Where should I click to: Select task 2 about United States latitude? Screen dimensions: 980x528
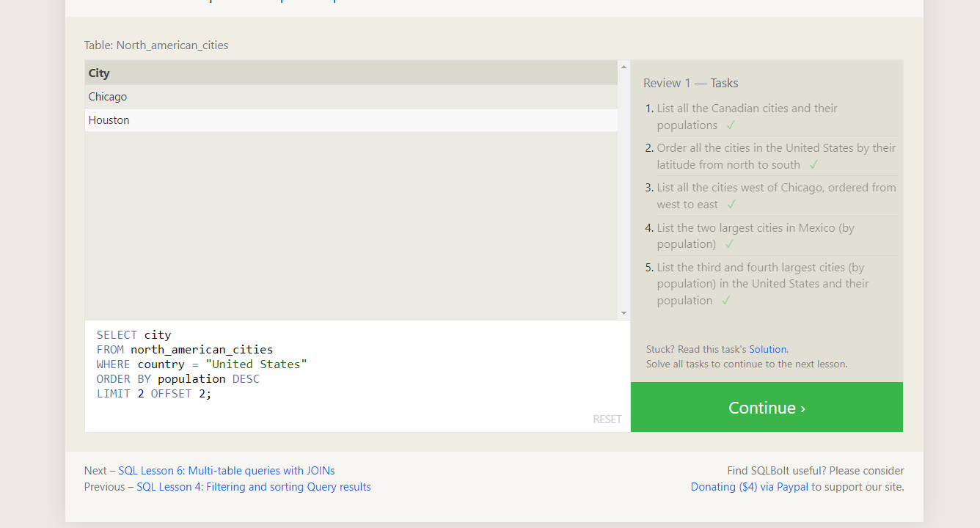776,156
